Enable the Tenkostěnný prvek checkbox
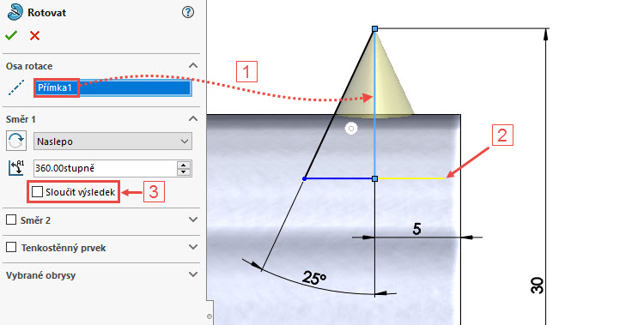 point(11,248)
